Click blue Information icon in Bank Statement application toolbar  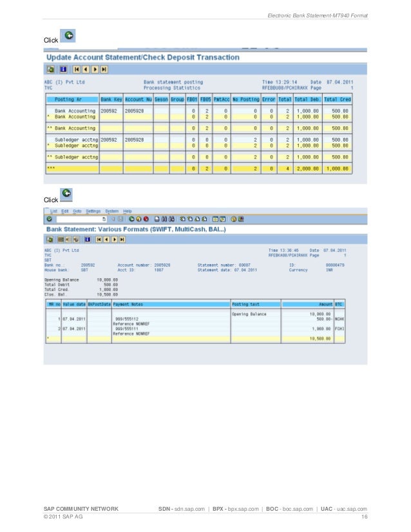tap(88, 239)
